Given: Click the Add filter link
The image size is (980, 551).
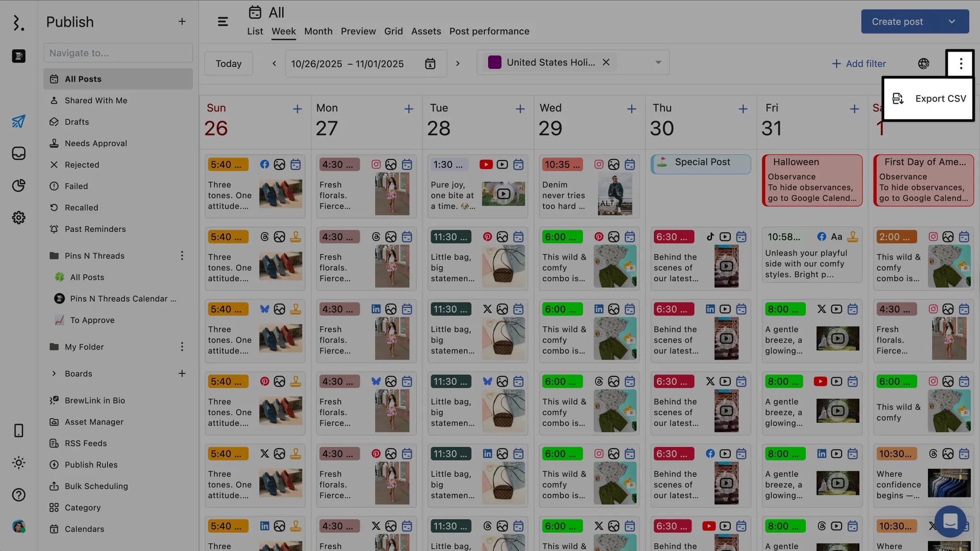Looking at the screenshot, I should coord(858,64).
